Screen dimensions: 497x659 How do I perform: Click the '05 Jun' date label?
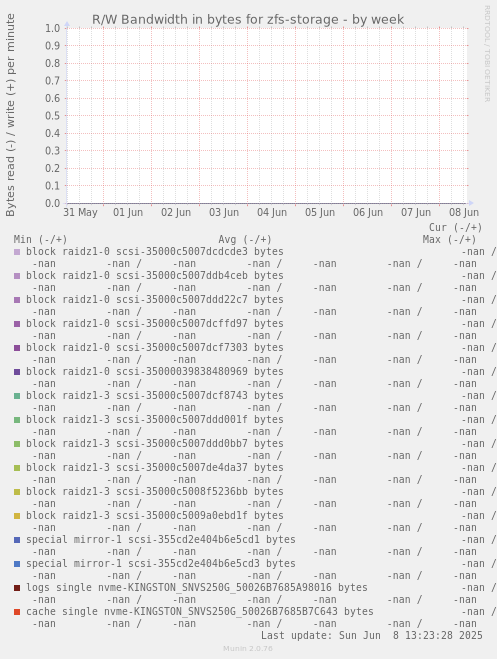tap(320, 212)
